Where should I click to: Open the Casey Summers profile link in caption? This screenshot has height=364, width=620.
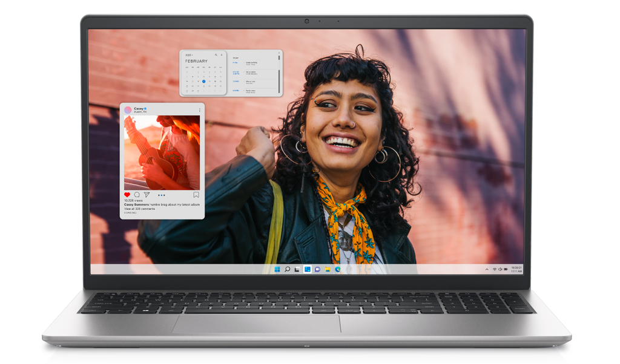pyautogui.click(x=136, y=204)
